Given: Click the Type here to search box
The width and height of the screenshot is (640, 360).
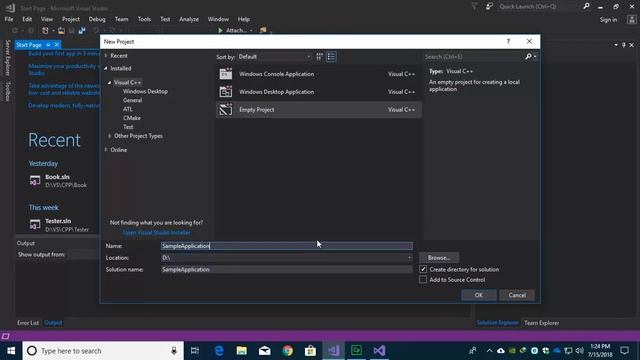Looking at the screenshot, I should pyautogui.click(x=102, y=351).
